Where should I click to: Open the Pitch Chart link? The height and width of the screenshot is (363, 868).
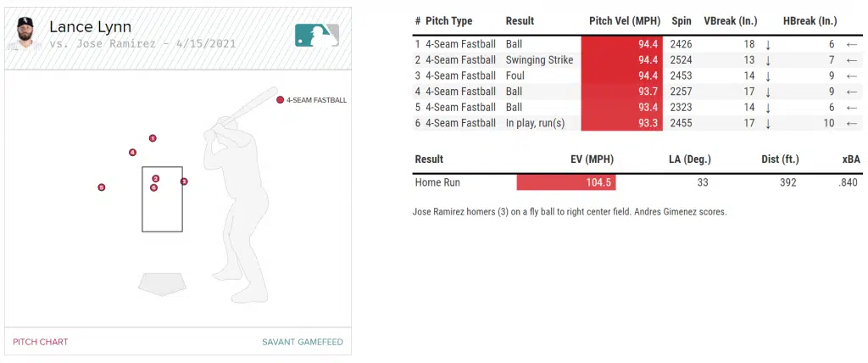(x=41, y=342)
